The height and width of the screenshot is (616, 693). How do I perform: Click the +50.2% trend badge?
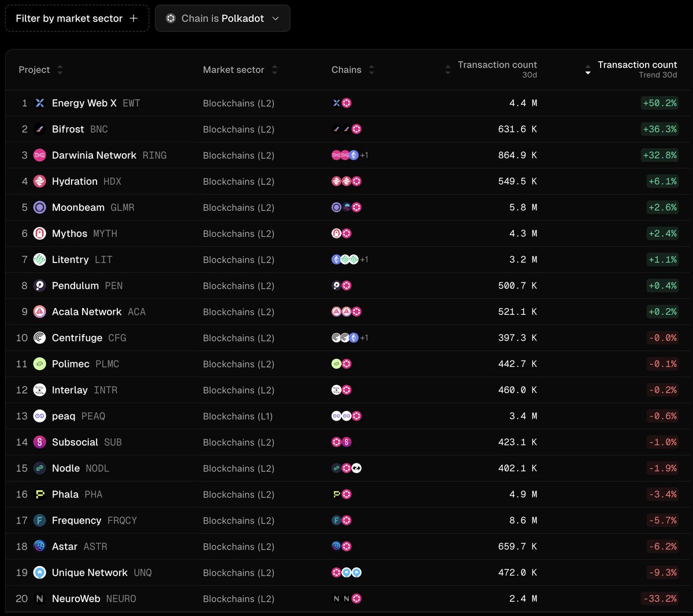pos(660,103)
